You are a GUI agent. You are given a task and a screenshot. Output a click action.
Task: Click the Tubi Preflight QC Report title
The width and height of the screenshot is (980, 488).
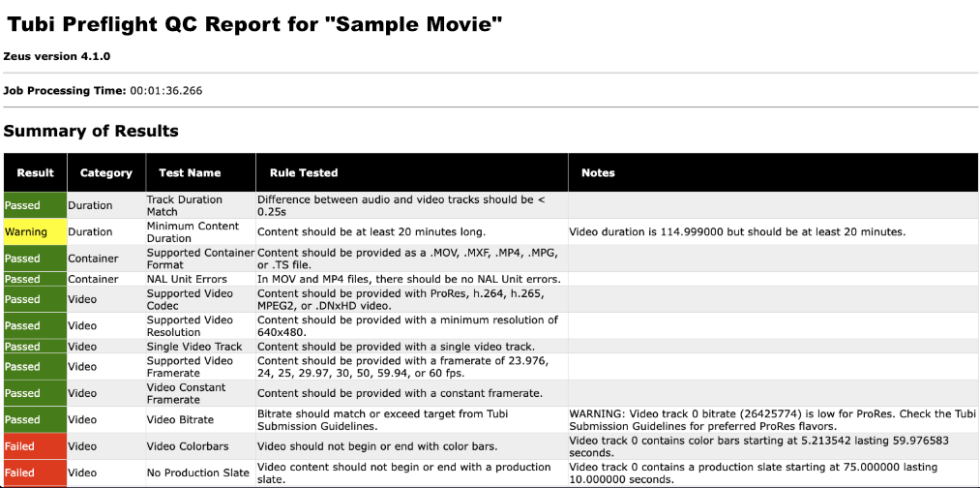click(254, 24)
